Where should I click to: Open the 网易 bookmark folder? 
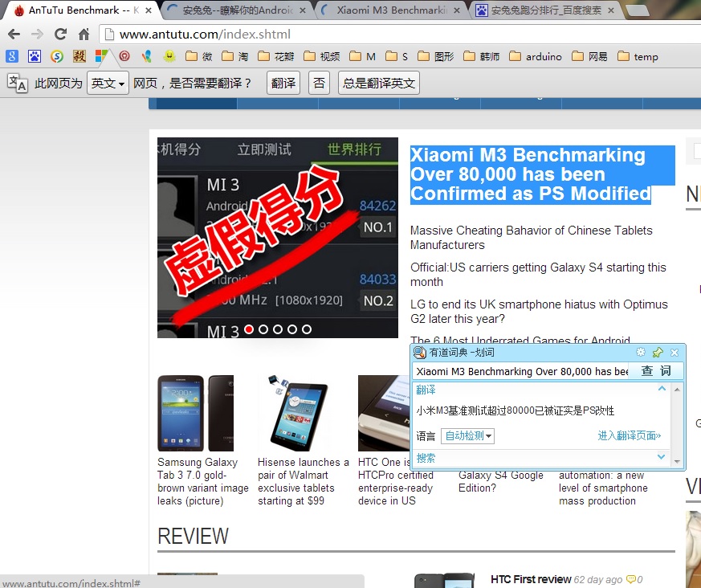(x=589, y=56)
